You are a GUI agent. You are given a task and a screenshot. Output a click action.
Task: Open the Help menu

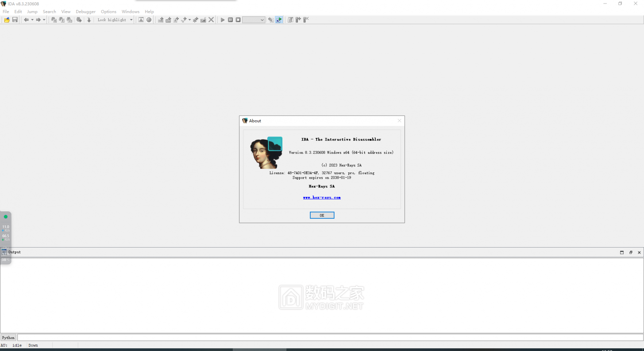pos(150,11)
